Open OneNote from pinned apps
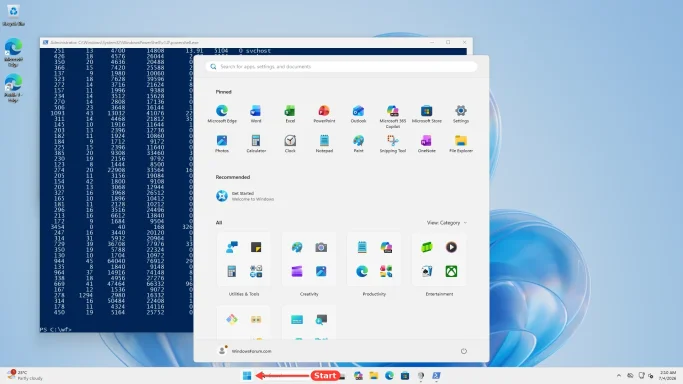 (x=426, y=143)
